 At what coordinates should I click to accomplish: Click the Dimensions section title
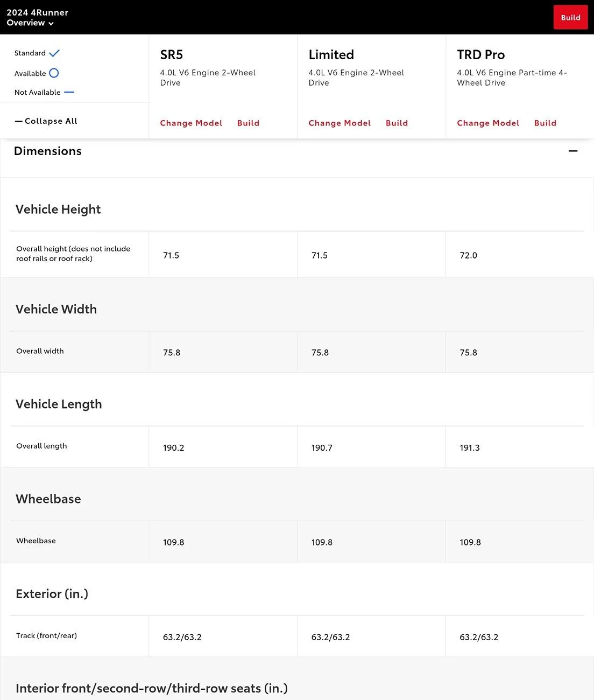48,151
